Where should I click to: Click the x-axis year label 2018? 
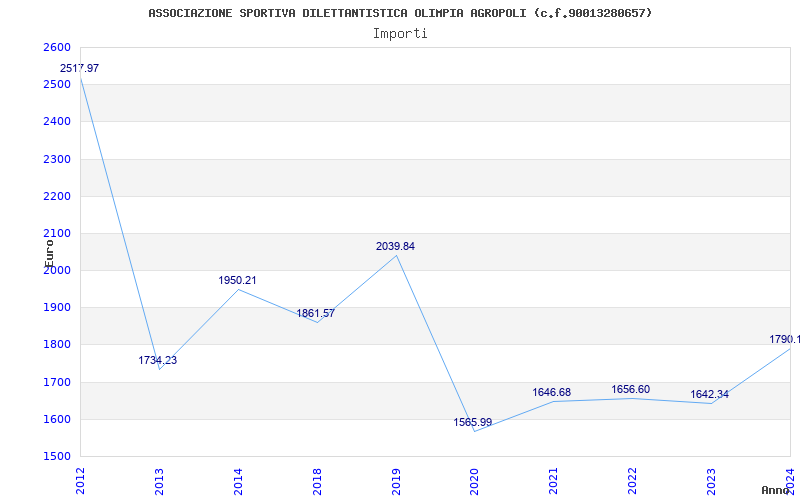[x=317, y=481]
